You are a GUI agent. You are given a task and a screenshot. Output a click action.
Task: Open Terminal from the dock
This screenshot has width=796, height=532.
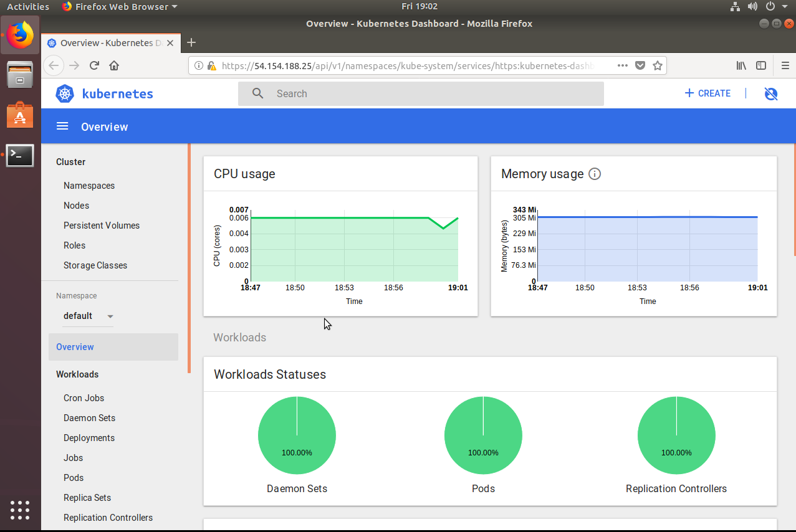click(20, 155)
